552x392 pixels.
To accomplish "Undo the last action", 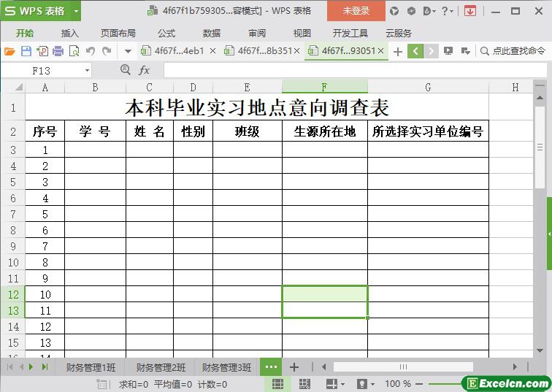I will click(x=91, y=51).
